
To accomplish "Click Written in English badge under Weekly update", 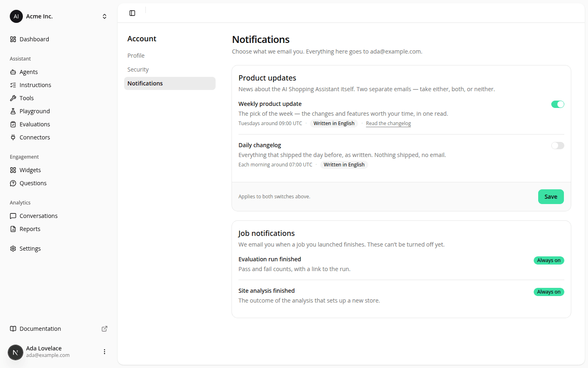I will click(334, 123).
